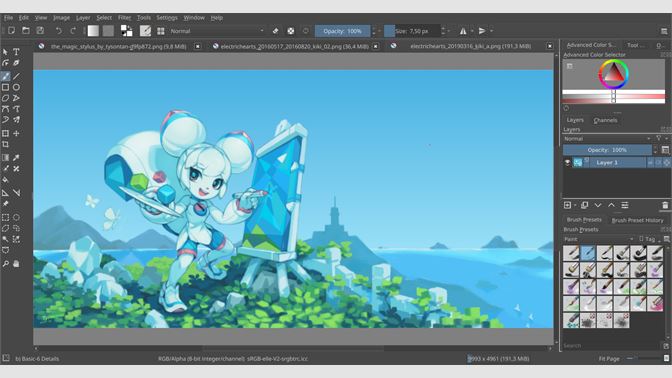Select the Move tool
The image size is (672, 378).
16,133
